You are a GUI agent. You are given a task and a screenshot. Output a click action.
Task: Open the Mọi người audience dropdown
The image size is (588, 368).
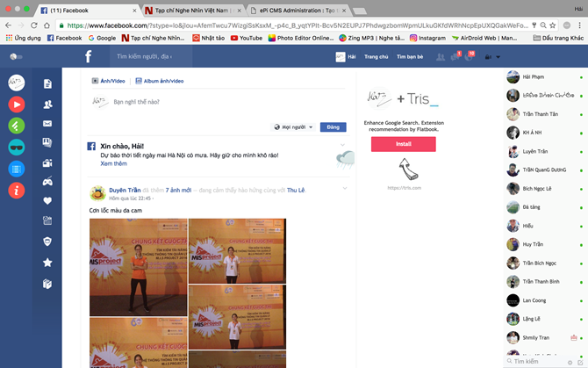coord(293,127)
